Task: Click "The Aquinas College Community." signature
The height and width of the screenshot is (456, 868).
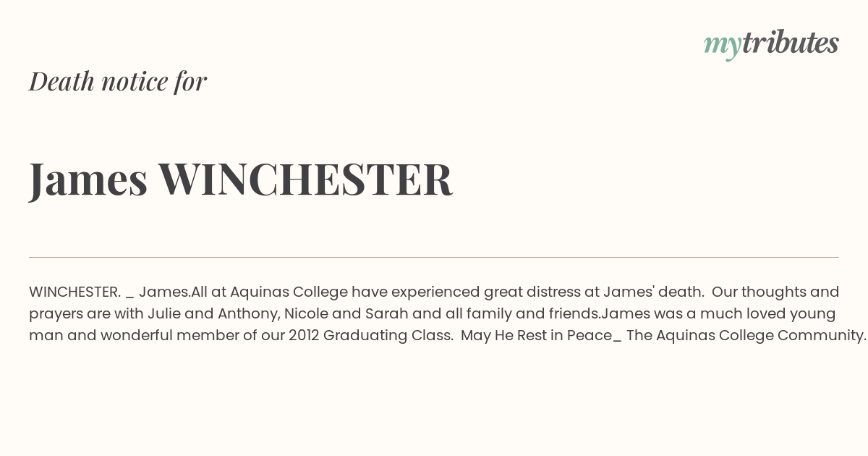Action: (x=746, y=335)
